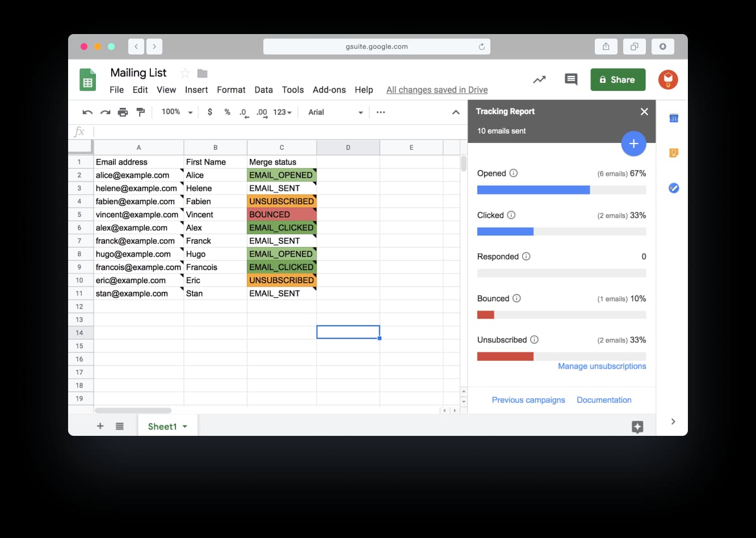Open the File menu
The width and height of the screenshot is (756, 538).
[x=116, y=90]
